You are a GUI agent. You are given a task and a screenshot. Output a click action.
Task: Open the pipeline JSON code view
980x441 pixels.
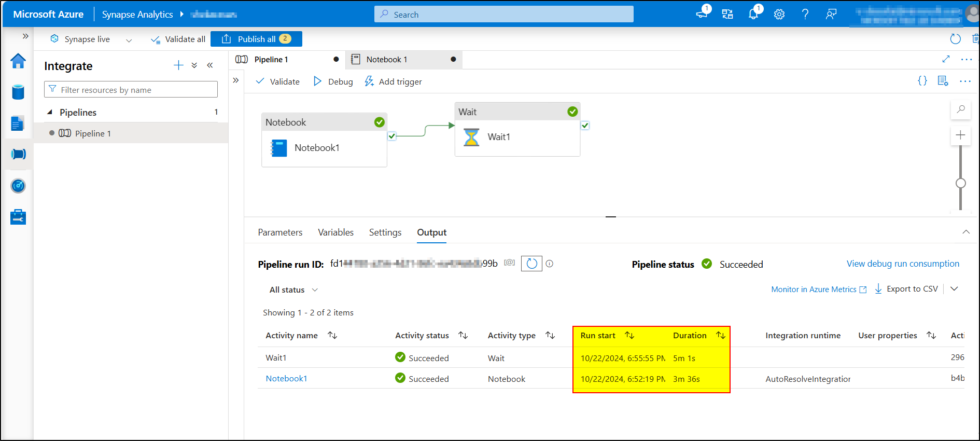(922, 80)
